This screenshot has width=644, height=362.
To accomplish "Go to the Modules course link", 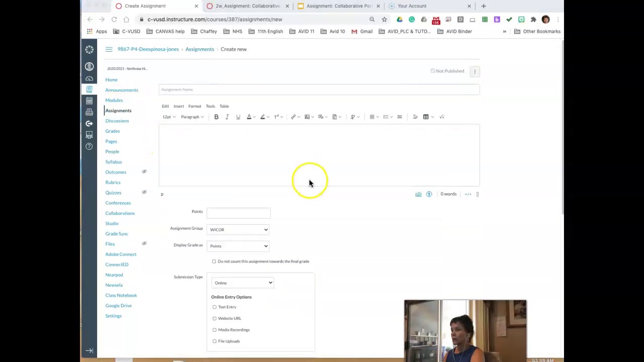I will 114,100.
